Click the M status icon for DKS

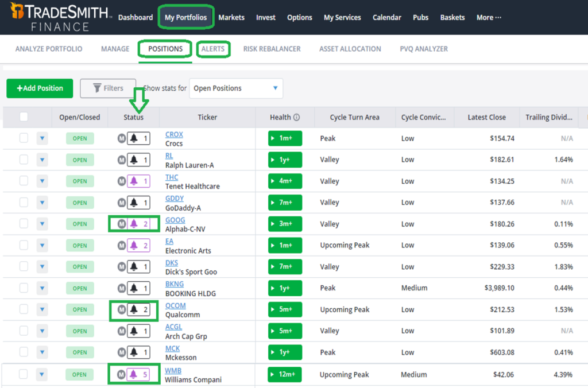click(x=122, y=266)
